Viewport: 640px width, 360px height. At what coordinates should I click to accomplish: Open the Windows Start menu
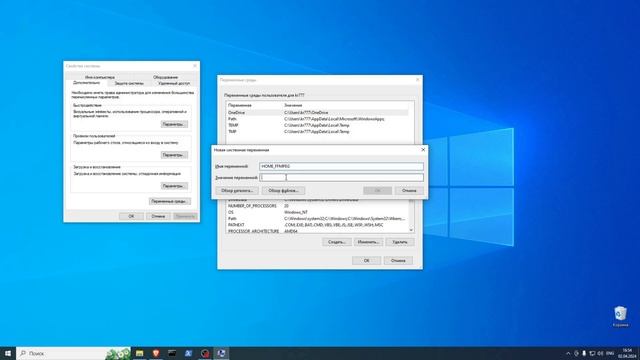[x=8, y=353]
